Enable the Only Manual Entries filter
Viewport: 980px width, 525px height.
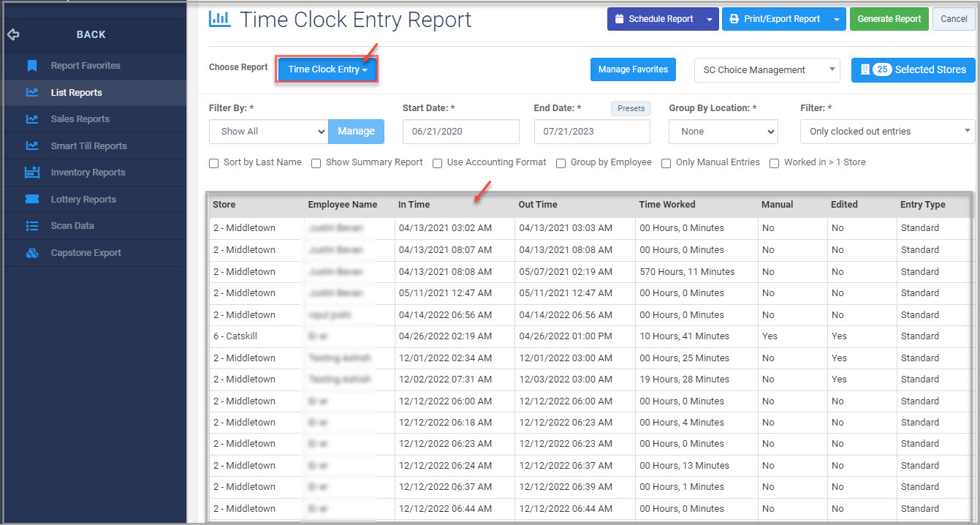point(666,162)
